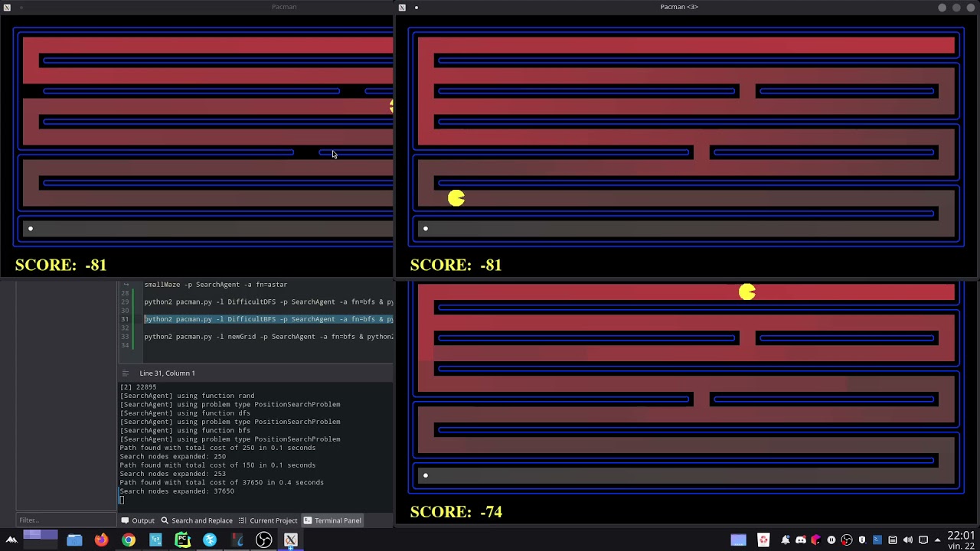Click the food dot in the left Pacman window
This screenshot has height=551, width=980.
click(x=31, y=228)
